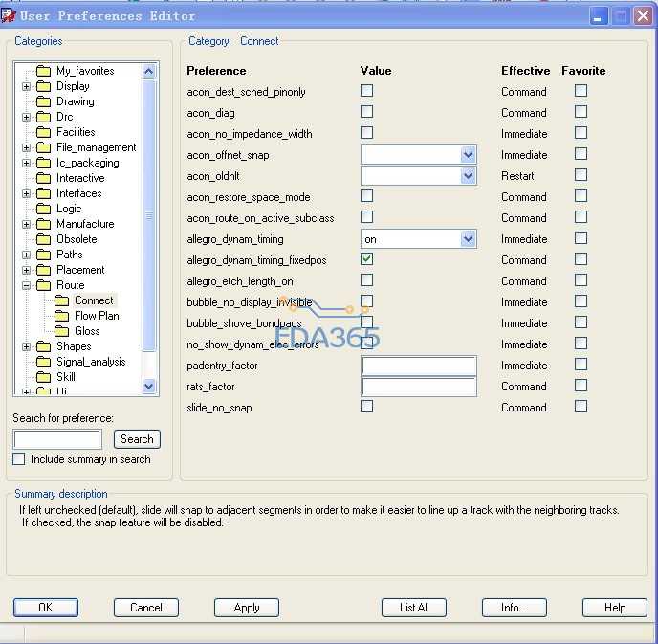The image size is (658, 644).
Task: Select Paths category in tree
Action: click(x=70, y=255)
